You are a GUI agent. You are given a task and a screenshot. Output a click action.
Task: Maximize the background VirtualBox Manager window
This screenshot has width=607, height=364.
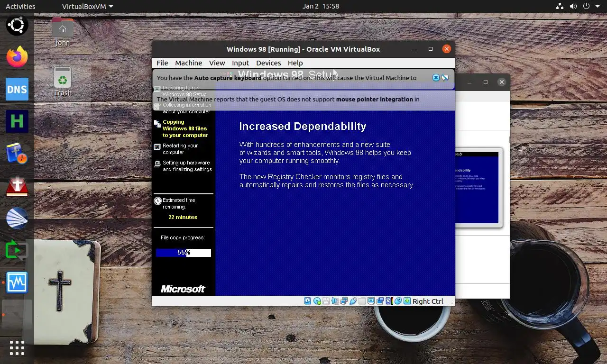pos(485,82)
